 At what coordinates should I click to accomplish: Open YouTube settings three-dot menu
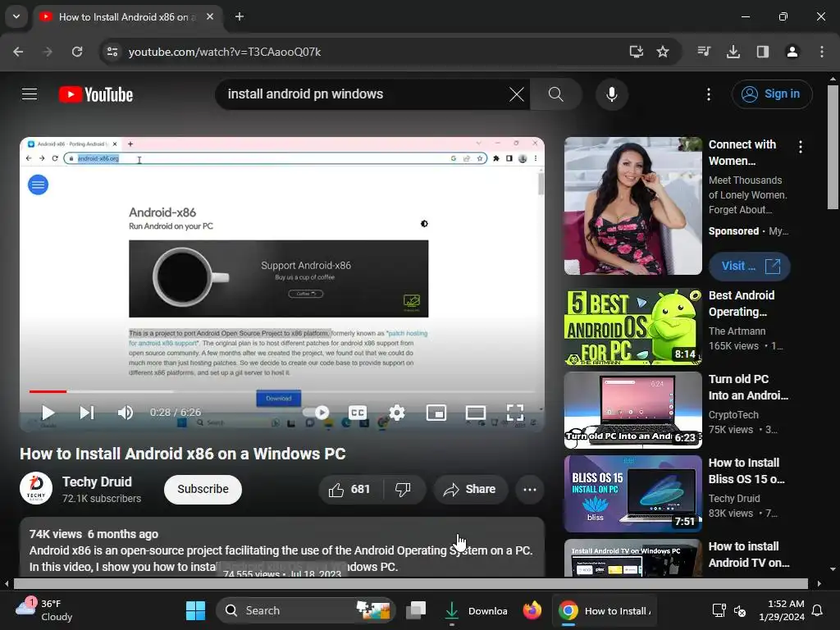point(708,94)
